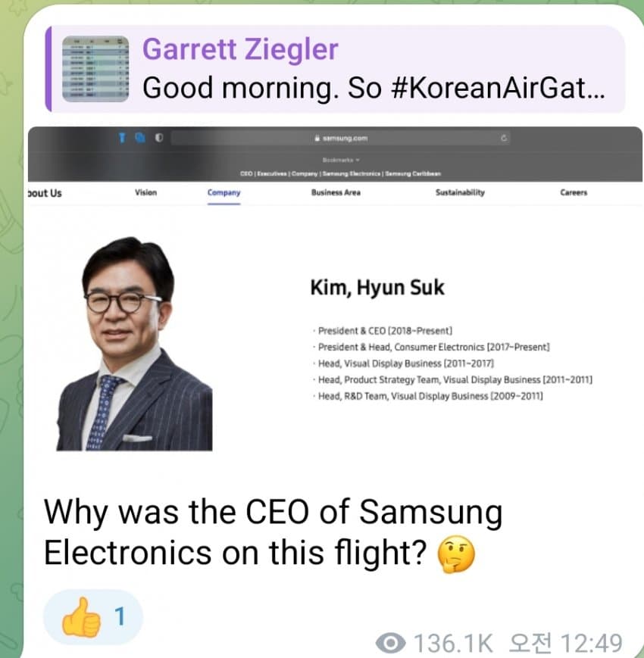Click the Kim, Hyun Suk name heading
644x658 pixels.
tap(377, 288)
